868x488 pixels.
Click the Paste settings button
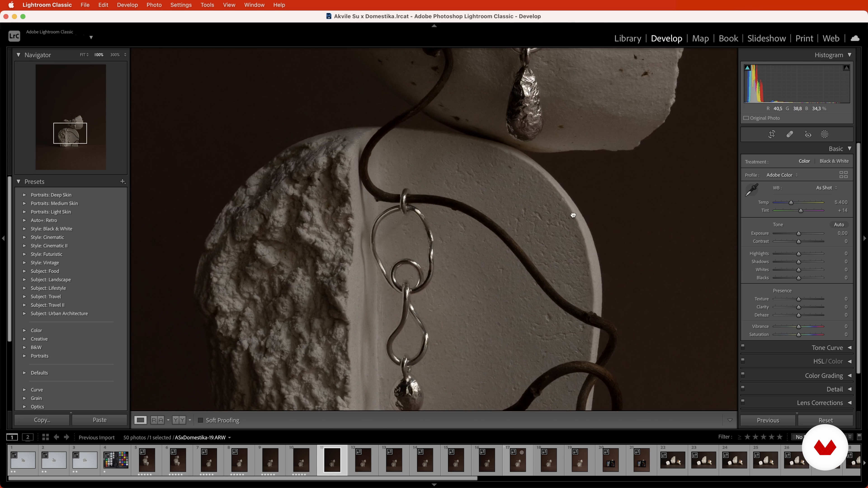(100, 420)
